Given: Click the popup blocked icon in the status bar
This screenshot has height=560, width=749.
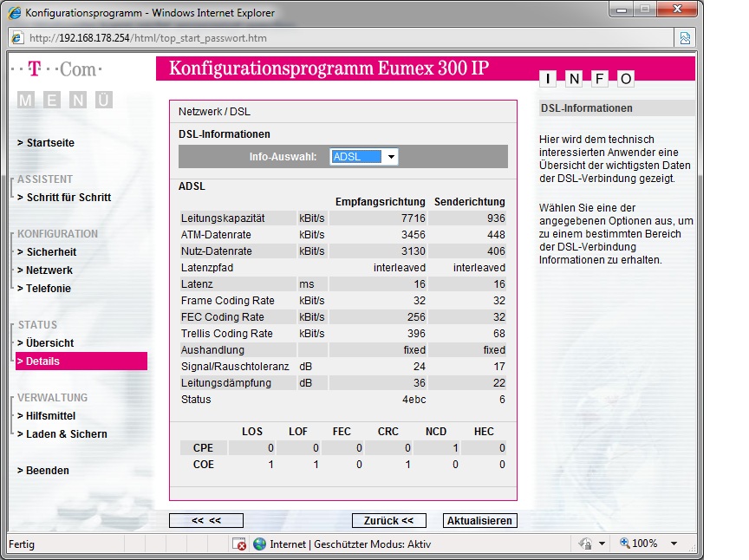Looking at the screenshot, I should (x=239, y=544).
